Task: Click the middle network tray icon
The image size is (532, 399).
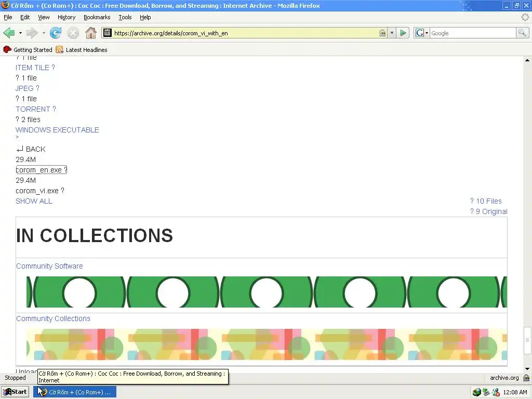Action: tap(486, 392)
